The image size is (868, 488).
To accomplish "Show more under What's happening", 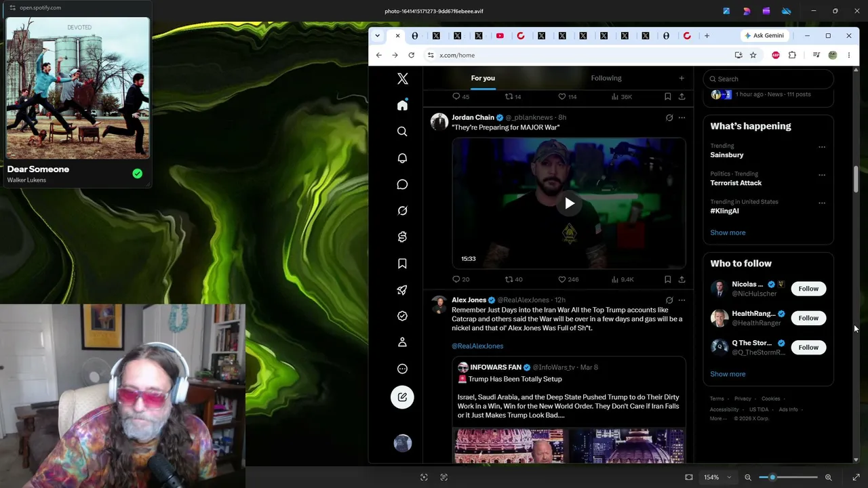I will (x=728, y=232).
